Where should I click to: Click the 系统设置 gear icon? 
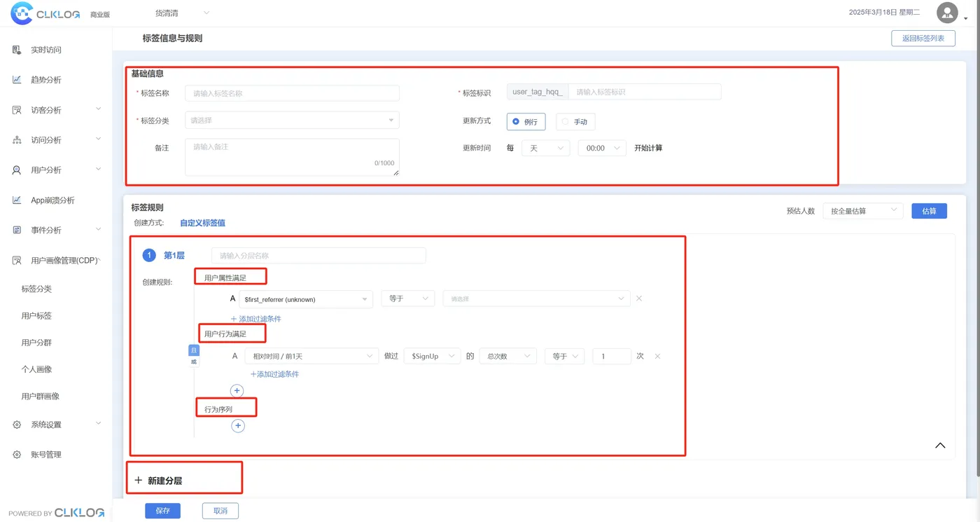tap(17, 425)
